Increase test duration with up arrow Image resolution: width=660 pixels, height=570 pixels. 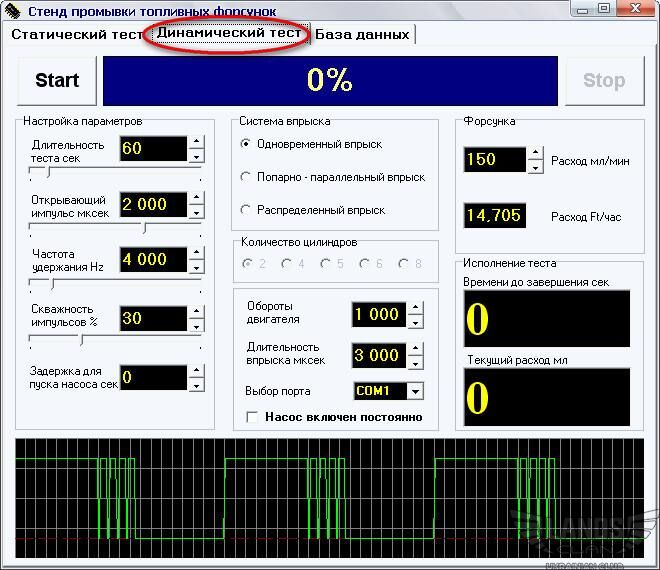196,143
